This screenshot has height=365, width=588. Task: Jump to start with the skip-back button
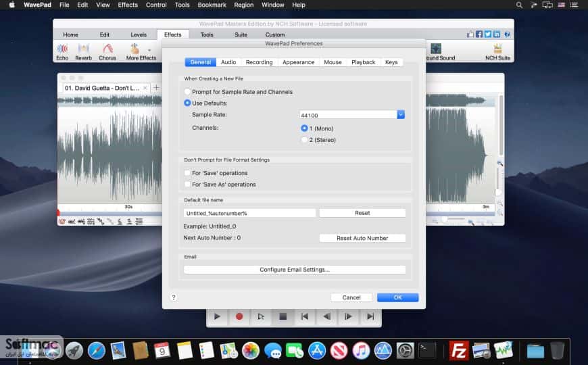305,316
